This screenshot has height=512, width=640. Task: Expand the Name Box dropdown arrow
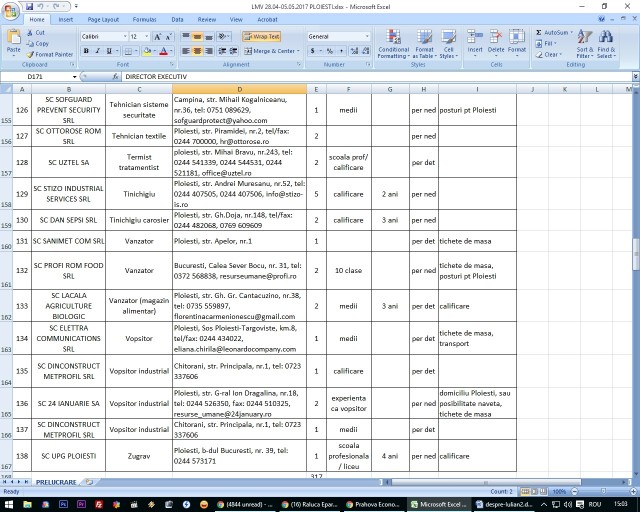coord(75,77)
